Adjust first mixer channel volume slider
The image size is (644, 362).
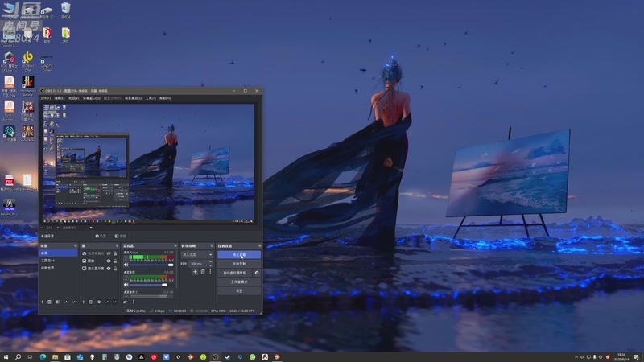[x=151, y=265]
